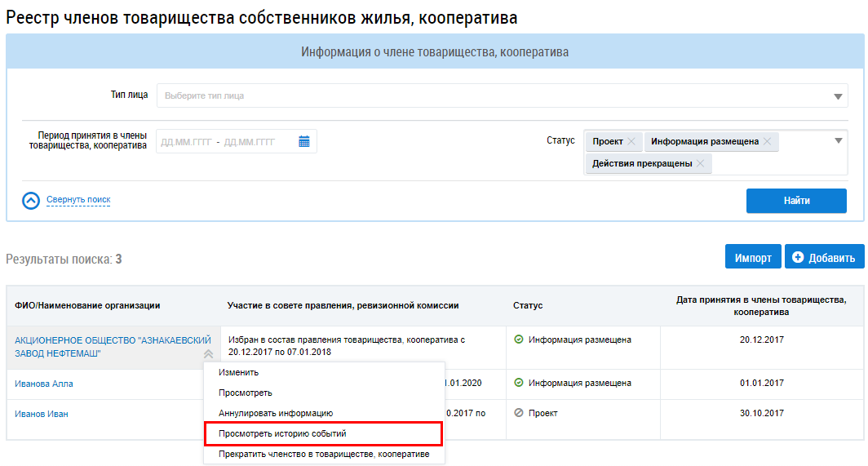Click the 'Результаты поиска: 3' text
Image resolution: width=868 pixels, height=466 pixels.
pyautogui.click(x=64, y=259)
